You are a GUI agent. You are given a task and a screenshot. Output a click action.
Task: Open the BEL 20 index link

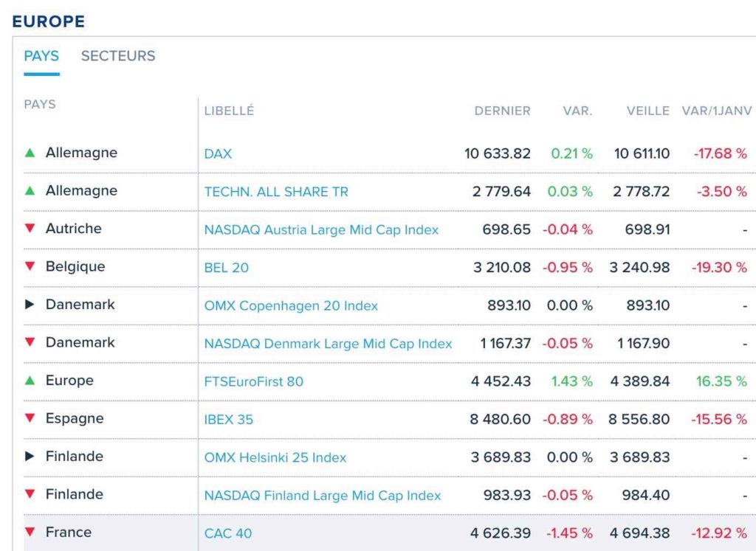click(227, 267)
